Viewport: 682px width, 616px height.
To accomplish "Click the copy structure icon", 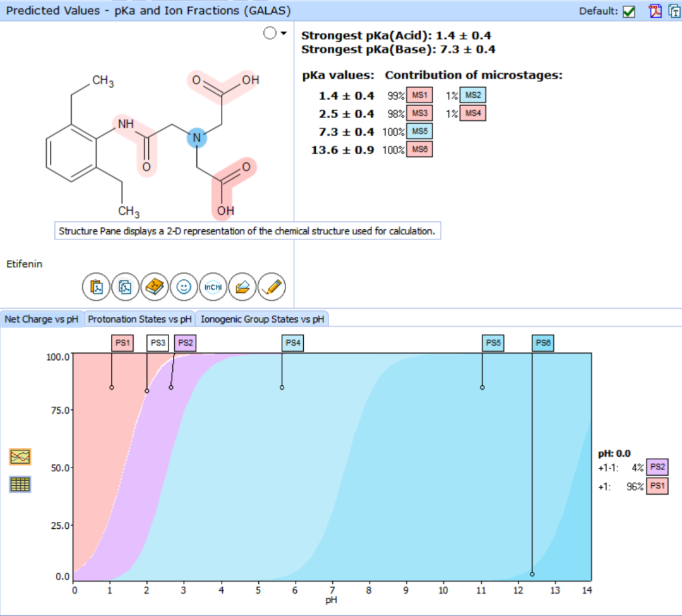I will coord(125,287).
